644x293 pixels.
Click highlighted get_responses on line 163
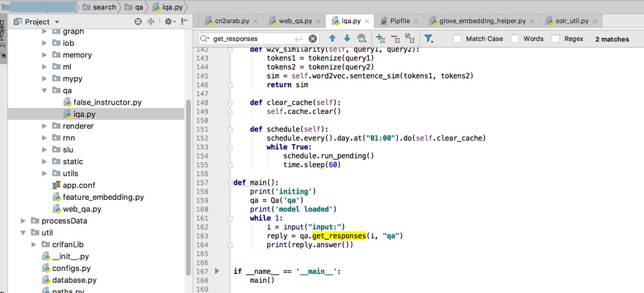click(x=339, y=236)
